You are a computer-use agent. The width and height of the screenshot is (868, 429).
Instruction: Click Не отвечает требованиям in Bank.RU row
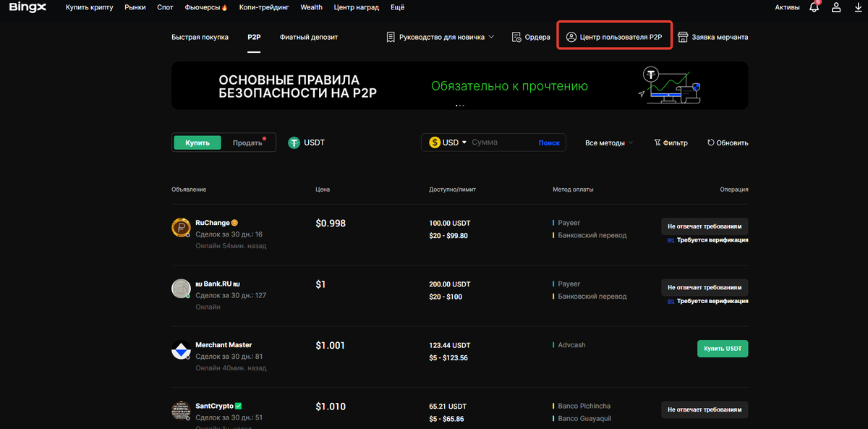pyautogui.click(x=705, y=287)
